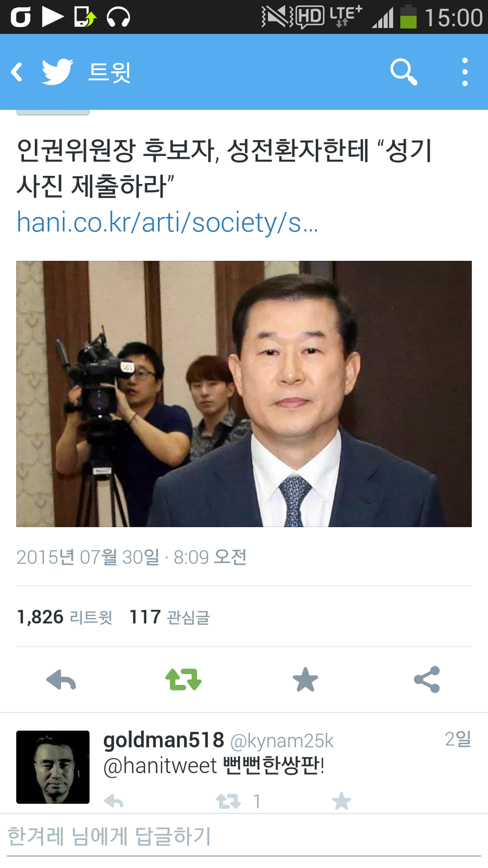The image size is (488, 868).
Task: Tap the Twitter bird logo
Action: tap(57, 72)
